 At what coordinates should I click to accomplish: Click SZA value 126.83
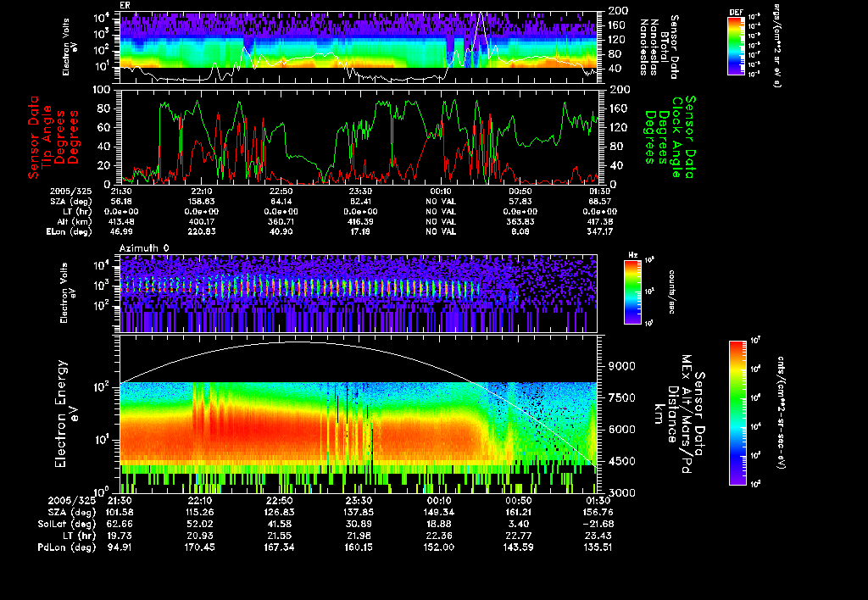pyautogui.click(x=280, y=513)
